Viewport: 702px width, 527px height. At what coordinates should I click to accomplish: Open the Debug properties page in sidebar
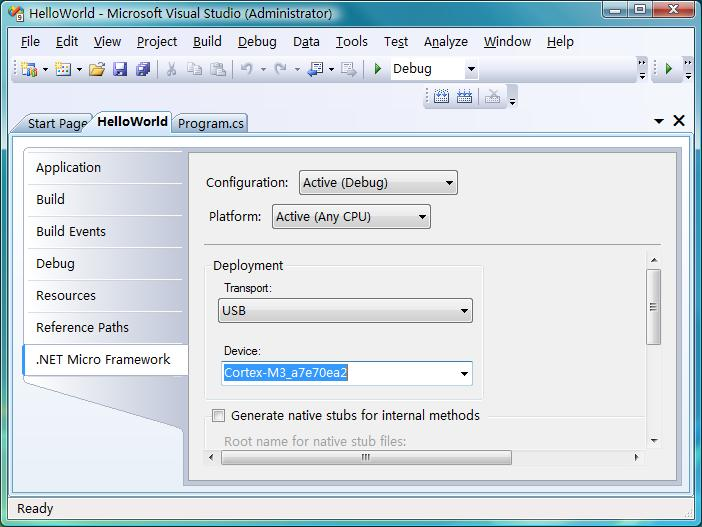(x=105, y=263)
